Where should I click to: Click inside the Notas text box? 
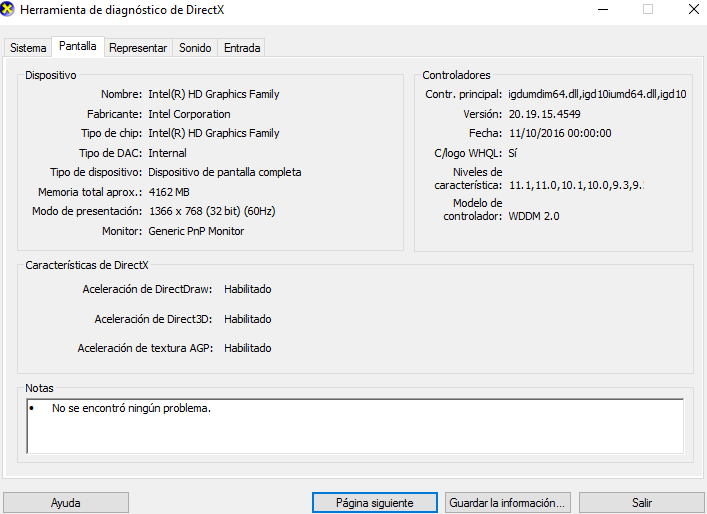(355, 426)
